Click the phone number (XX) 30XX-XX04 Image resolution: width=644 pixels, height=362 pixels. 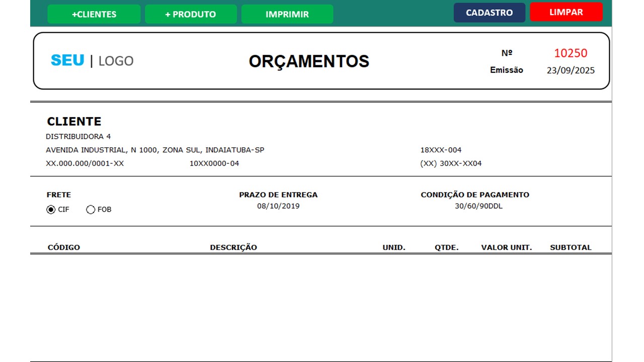pos(451,163)
